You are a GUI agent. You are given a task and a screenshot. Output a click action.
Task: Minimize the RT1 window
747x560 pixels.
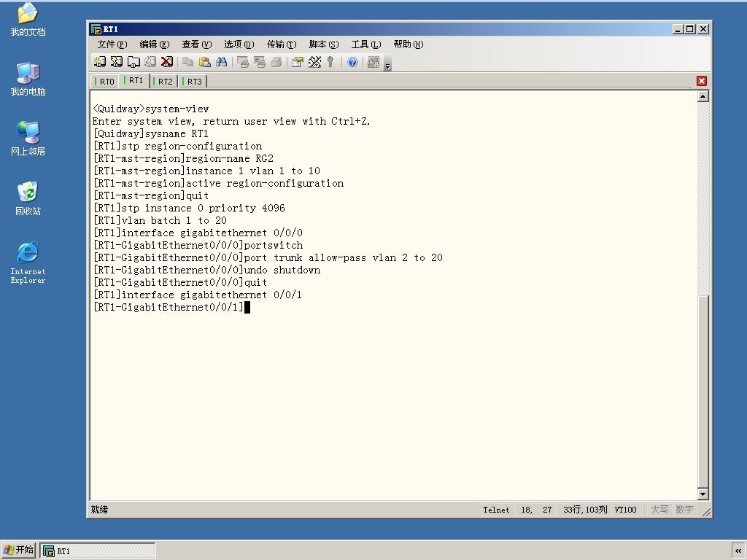coord(678,29)
